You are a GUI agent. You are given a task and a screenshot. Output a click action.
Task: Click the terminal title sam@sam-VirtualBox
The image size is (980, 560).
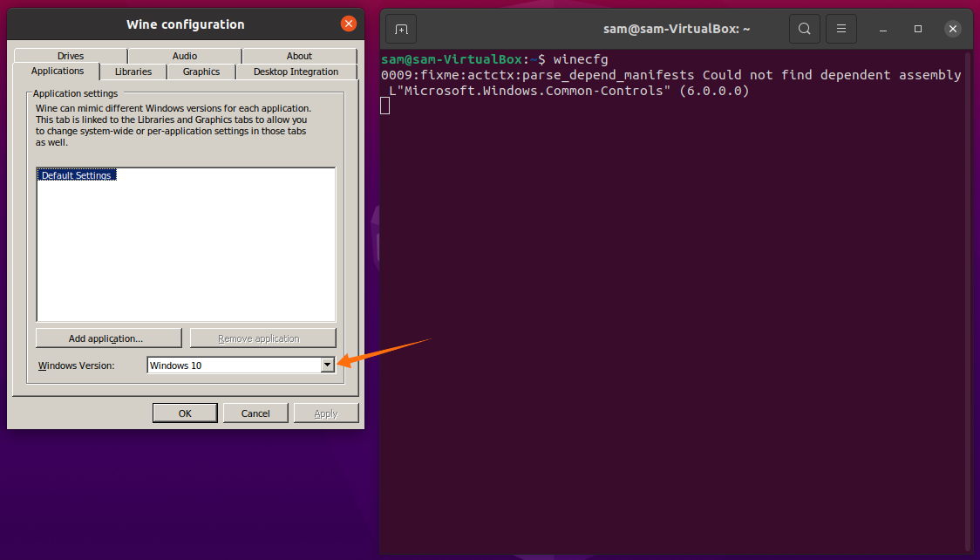tap(677, 29)
